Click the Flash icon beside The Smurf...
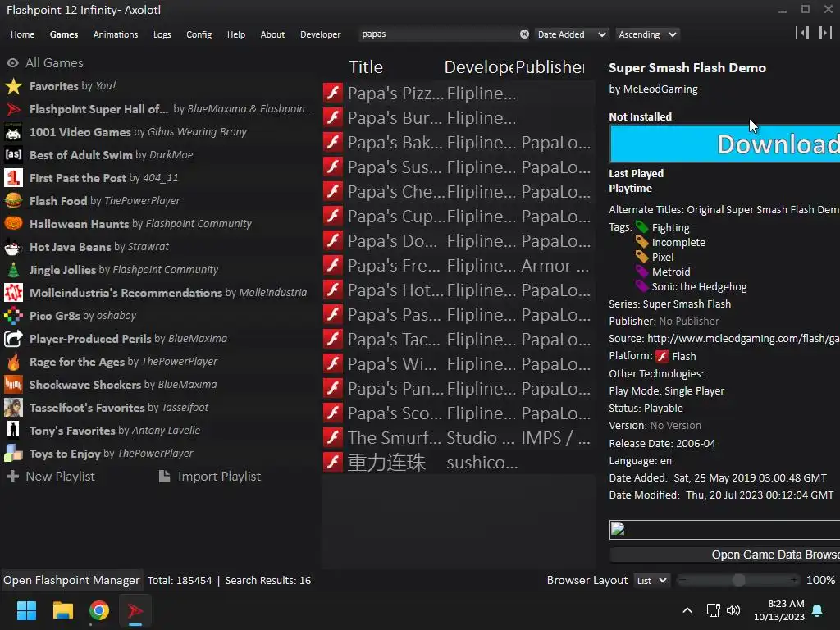The width and height of the screenshot is (840, 630). click(333, 438)
